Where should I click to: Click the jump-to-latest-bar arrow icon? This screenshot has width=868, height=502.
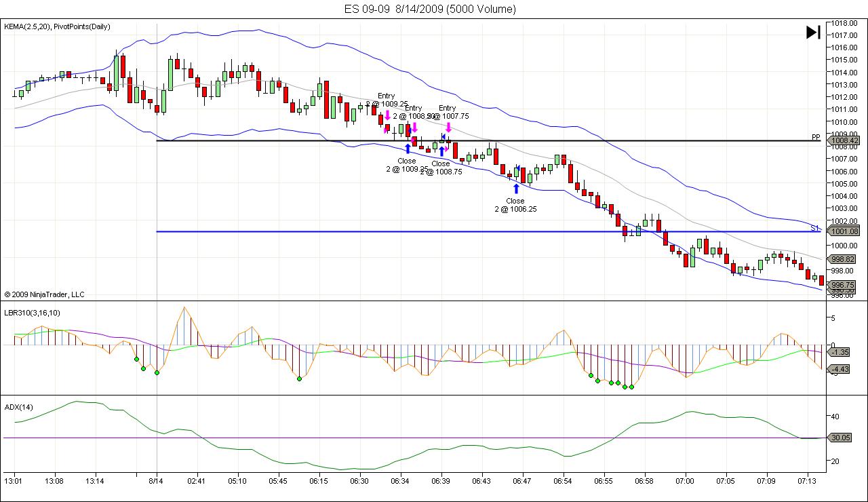pos(813,32)
